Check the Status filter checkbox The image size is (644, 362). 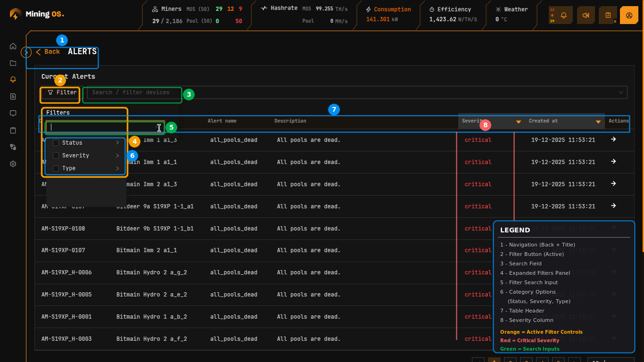click(56, 142)
